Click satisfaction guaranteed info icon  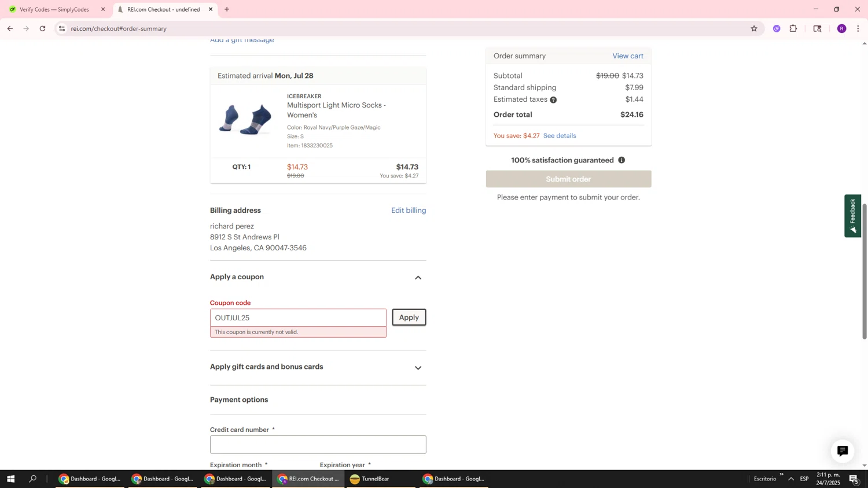[621, 160]
